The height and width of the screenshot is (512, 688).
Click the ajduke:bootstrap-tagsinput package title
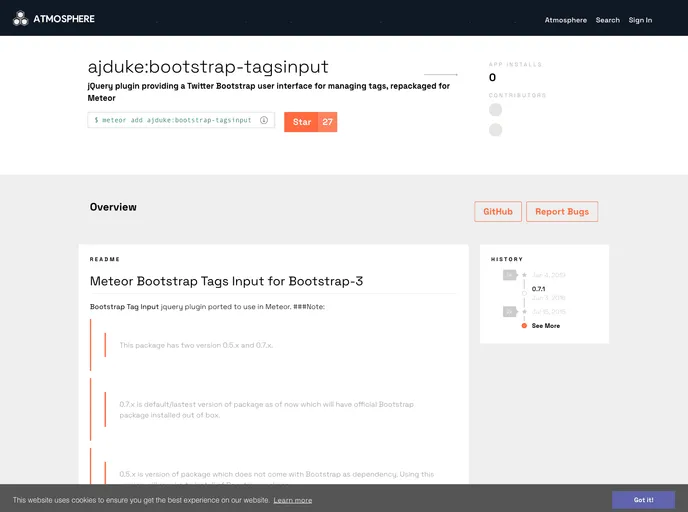tap(208, 67)
